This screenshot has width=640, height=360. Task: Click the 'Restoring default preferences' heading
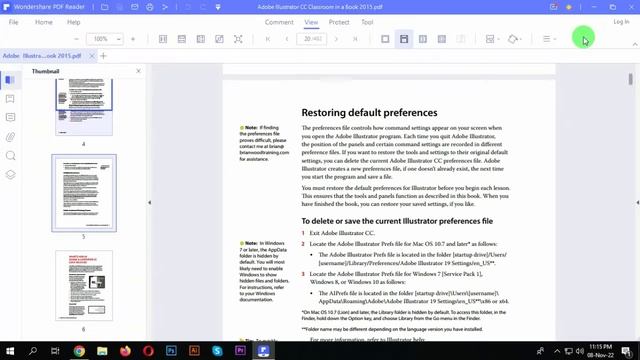(x=369, y=113)
